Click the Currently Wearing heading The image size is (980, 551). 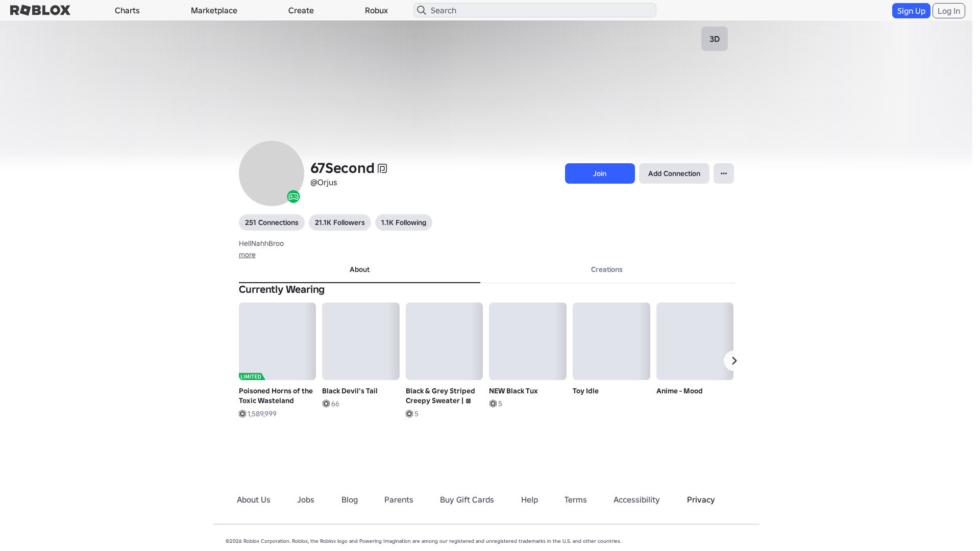point(282,289)
